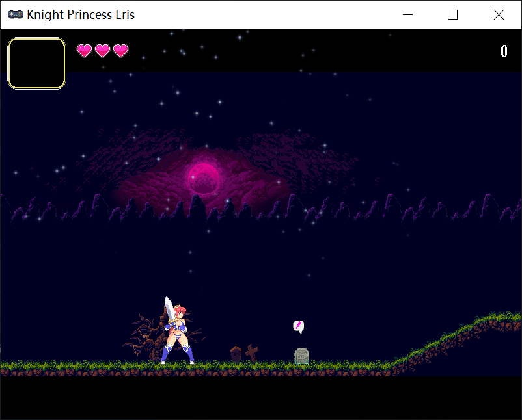Select the rightmost heart in the health bar
This screenshot has width=522, height=420.
(x=119, y=50)
